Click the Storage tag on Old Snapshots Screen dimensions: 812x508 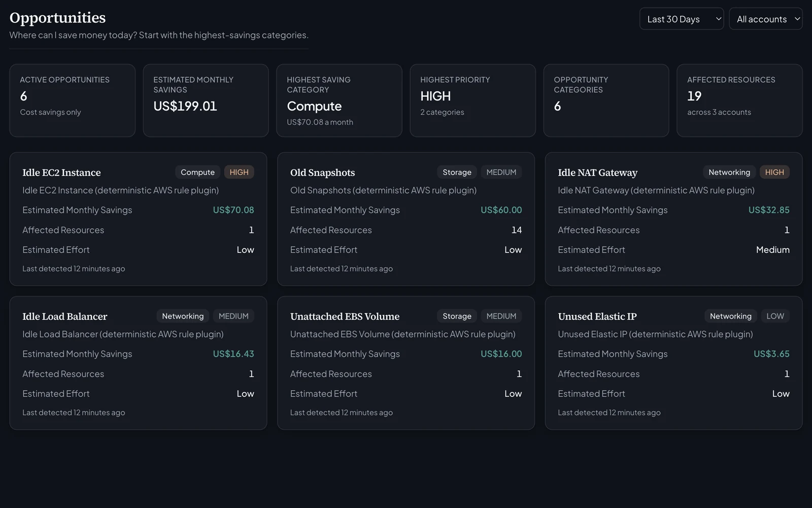tap(457, 172)
